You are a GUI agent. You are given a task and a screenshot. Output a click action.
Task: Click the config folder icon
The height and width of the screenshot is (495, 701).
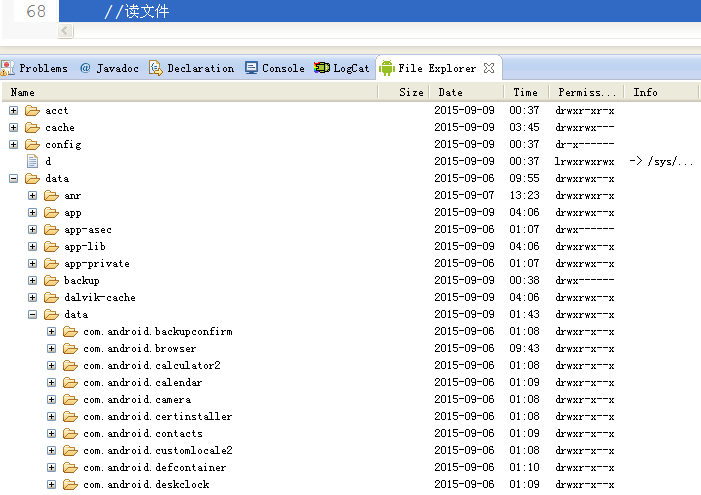pyautogui.click(x=32, y=144)
